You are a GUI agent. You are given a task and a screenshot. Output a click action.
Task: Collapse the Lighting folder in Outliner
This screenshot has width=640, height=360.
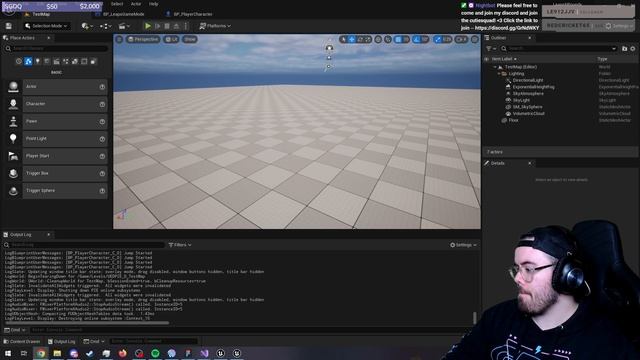point(499,74)
